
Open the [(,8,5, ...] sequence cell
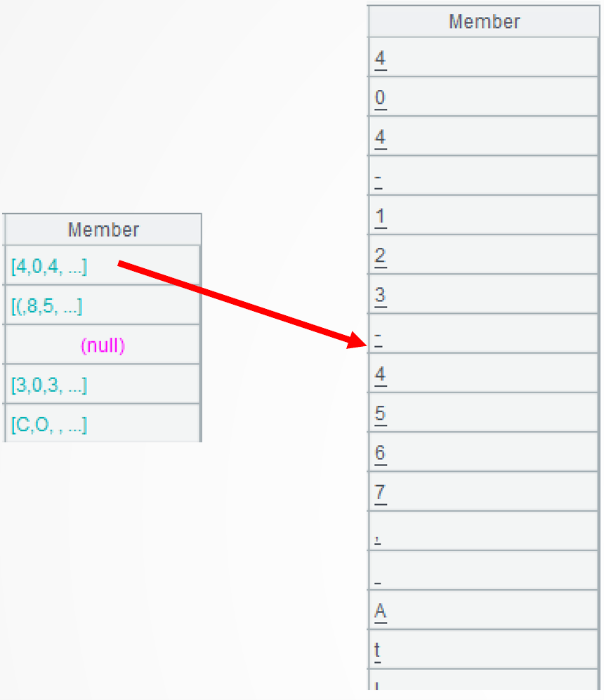pos(47,306)
